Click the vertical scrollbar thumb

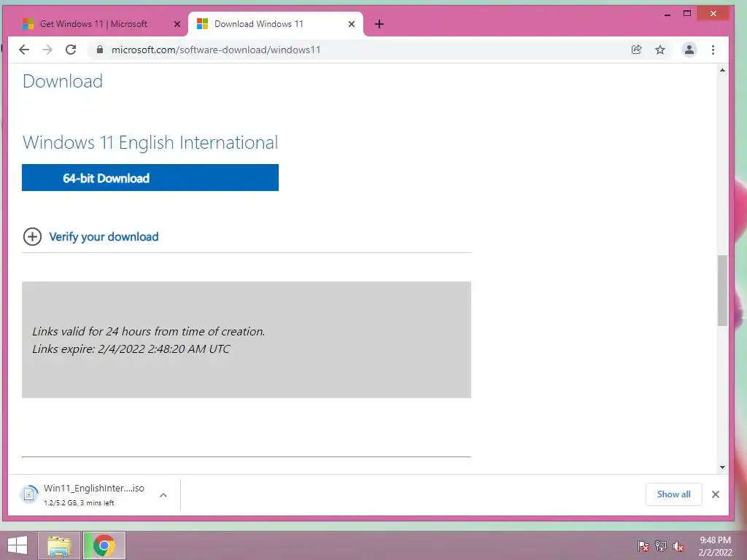coord(722,290)
